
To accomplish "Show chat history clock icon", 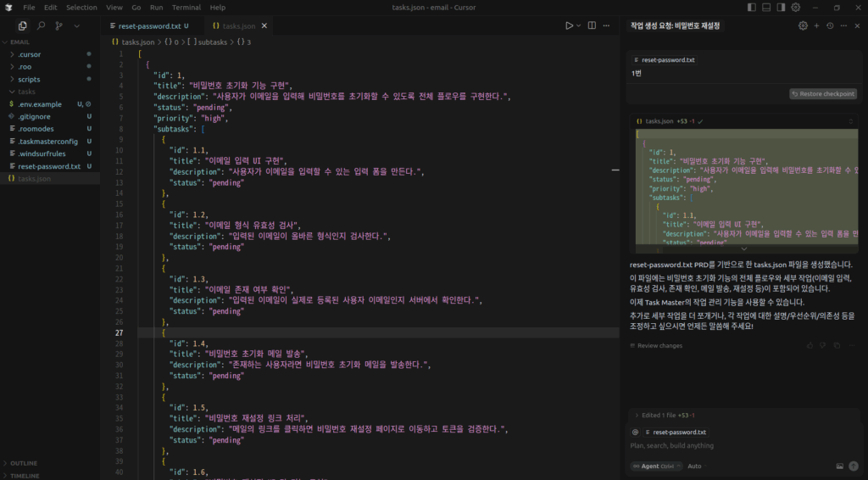I will (830, 25).
